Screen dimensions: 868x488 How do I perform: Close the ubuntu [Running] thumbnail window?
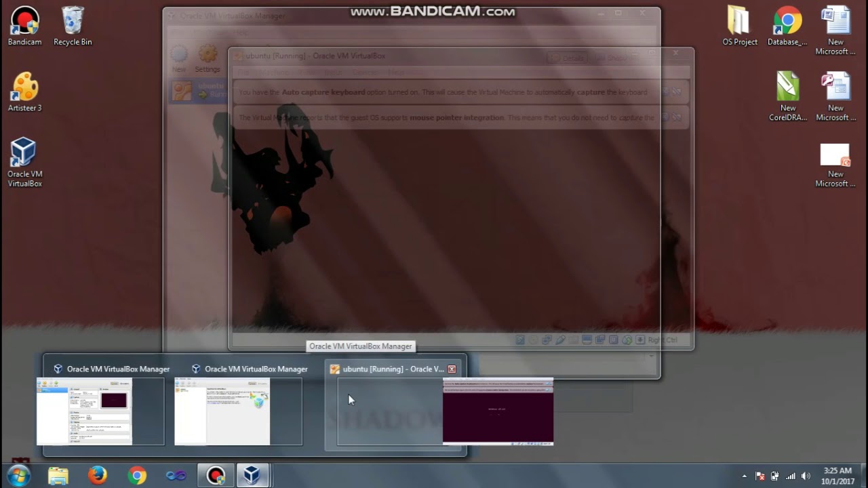452,369
